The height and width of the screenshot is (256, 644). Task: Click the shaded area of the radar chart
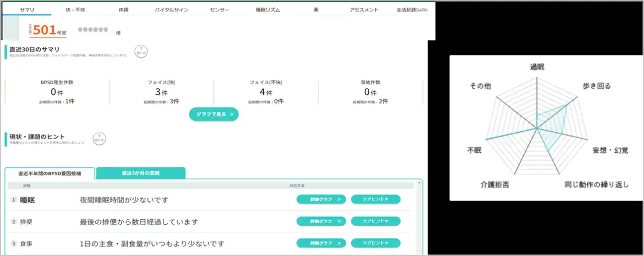[553, 129]
